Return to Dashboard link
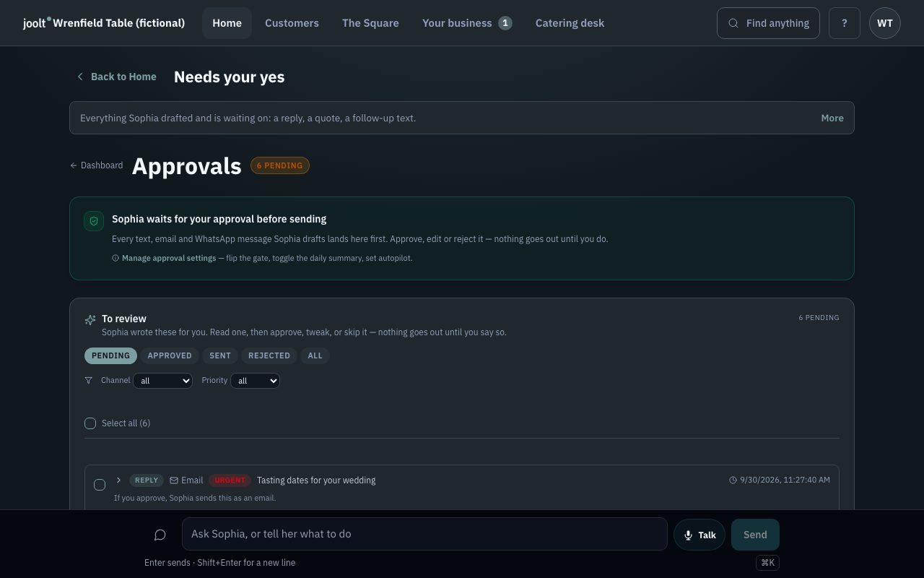The width and height of the screenshot is (924, 578). point(96,165)
